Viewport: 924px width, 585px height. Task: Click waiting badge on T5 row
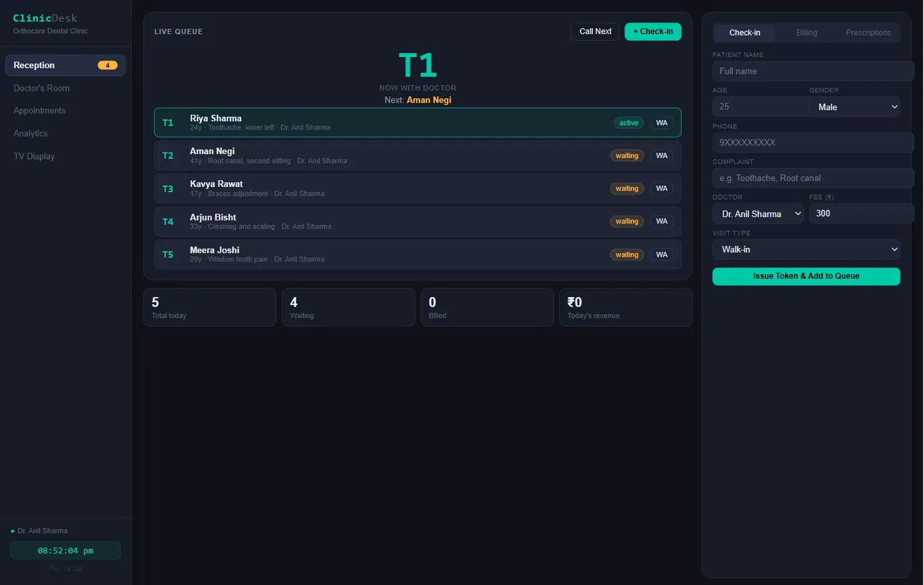click(627, 254)
